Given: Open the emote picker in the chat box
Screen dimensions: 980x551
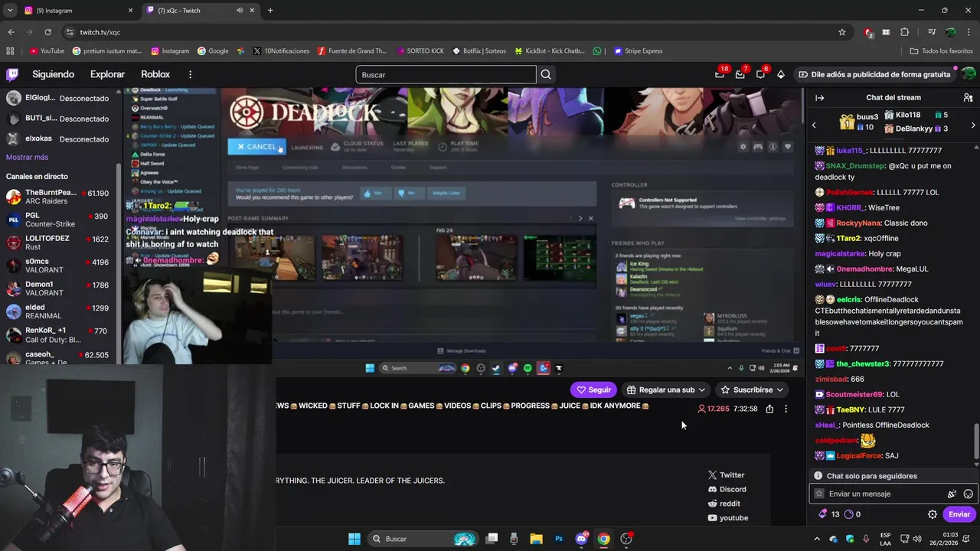Looking at the screenshot, I should pos(969,494).
